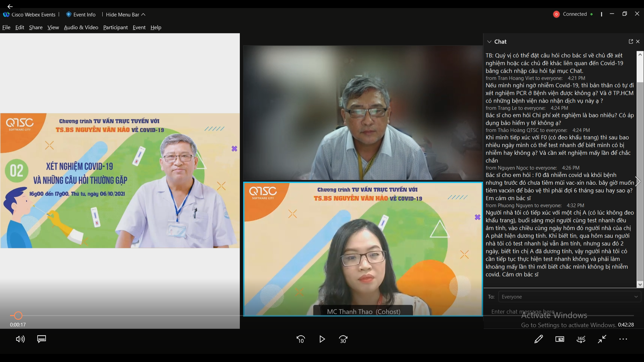
Task: Hide the Menu Bar
Action: [x=125, y=14]
